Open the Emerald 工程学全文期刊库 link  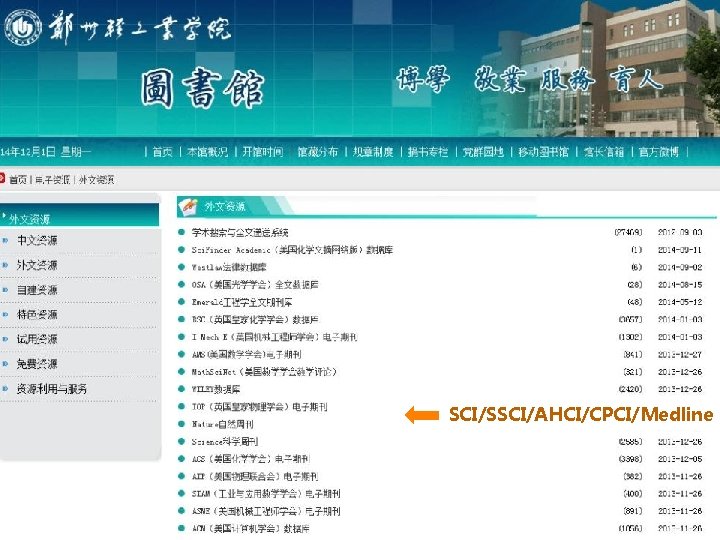[242, 302]
